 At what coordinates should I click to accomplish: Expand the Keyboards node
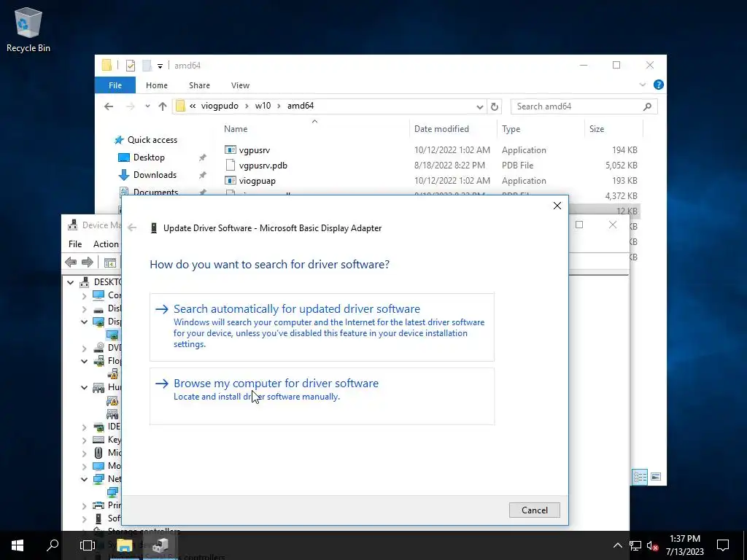point(85,440)
